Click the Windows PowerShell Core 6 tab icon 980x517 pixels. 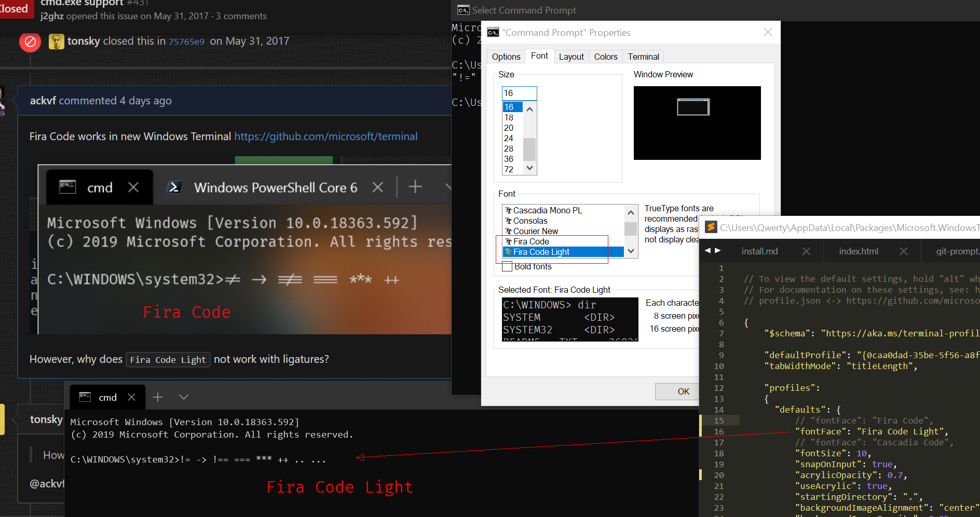pyautogui.click(x=174, y=187)
